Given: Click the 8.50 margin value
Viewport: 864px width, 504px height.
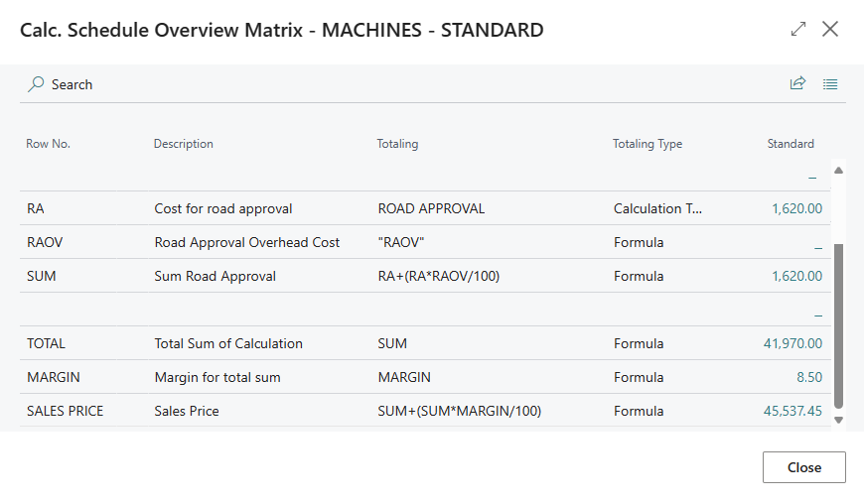Looking at the screenshot, I should tap(808, 377).
